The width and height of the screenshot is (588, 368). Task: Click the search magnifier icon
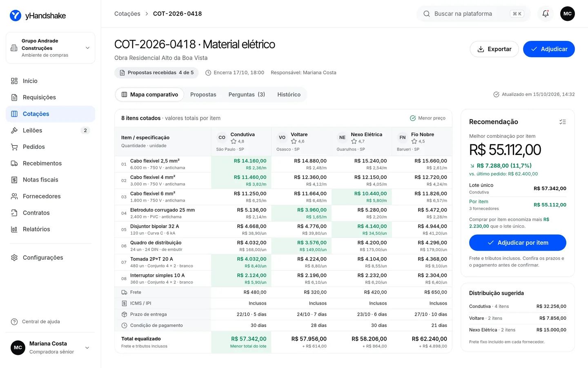427,13
